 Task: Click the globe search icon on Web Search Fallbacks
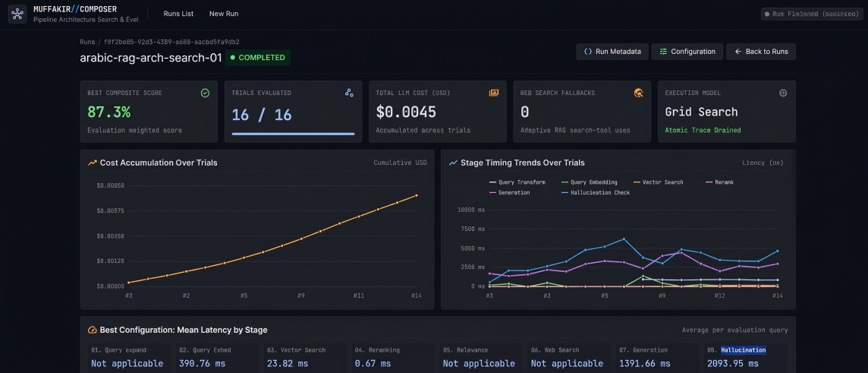pyautogui.click(x=638, y=93)
